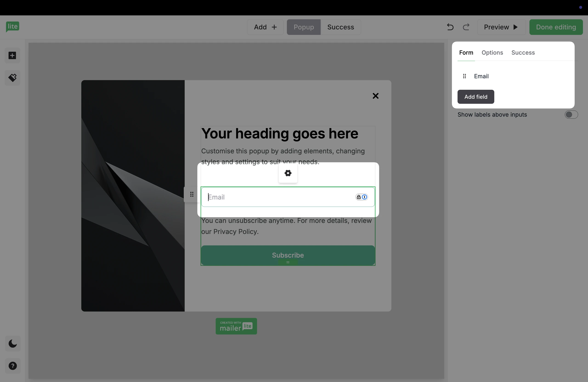Switch to the Success tab in panel
Viewport: 588px width, 382px height.
523,53
